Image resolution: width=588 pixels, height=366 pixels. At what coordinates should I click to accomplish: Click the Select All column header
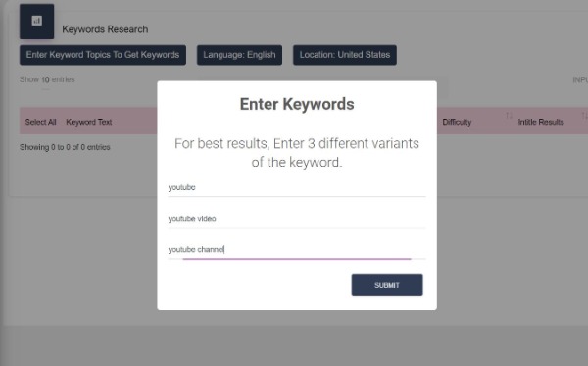pos(40,122)
